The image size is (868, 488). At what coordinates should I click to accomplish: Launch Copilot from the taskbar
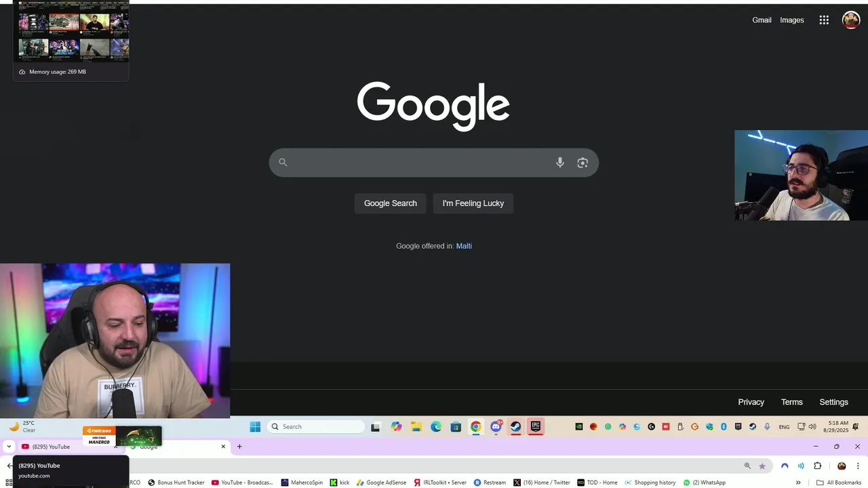396,426
